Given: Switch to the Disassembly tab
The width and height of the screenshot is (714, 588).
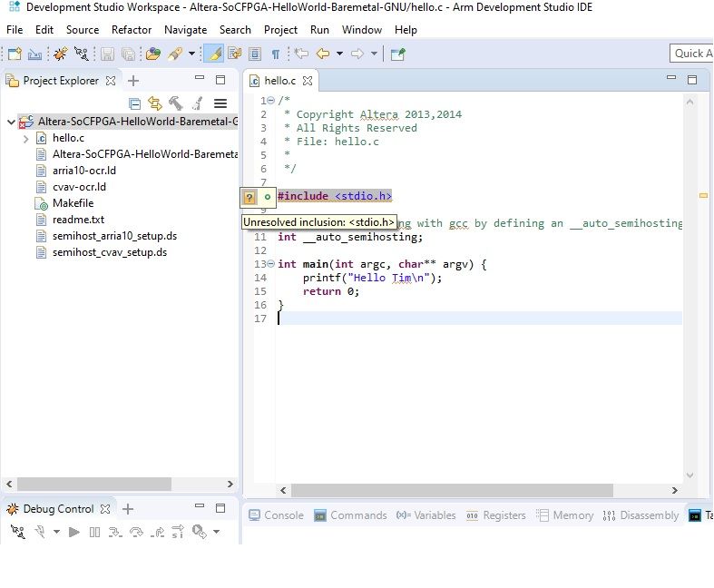Looking at the screenshot, I should pyautogui.click(x=641, y=515).
